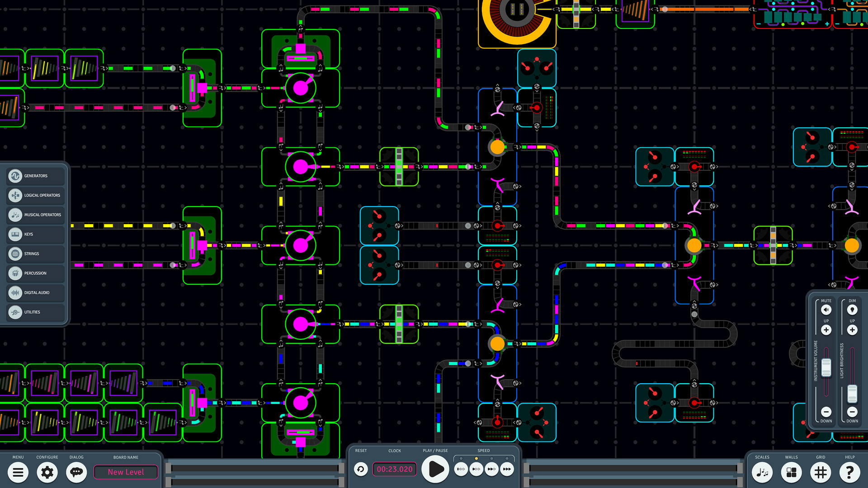The height and width of the screenshot is (488, 868).
Task: Mute the instrument volume
Action: (x=826, y=310)
